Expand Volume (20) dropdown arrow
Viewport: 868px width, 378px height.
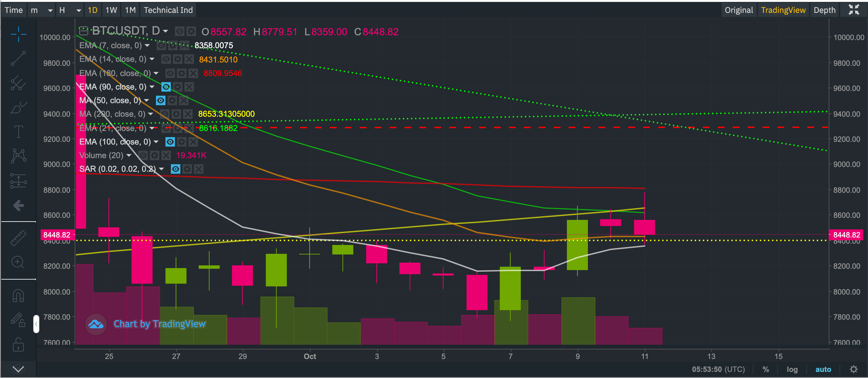pyautogui.click(x=129, y=155)
